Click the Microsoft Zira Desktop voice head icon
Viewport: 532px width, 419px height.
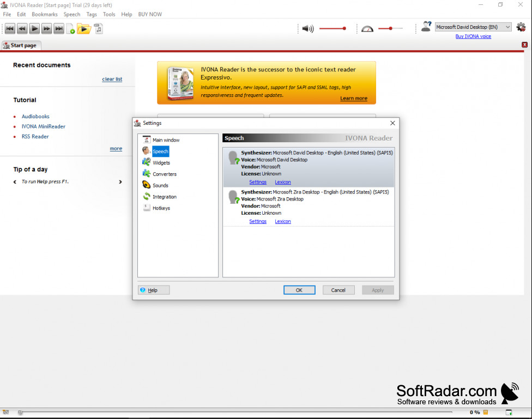[233, 197]
